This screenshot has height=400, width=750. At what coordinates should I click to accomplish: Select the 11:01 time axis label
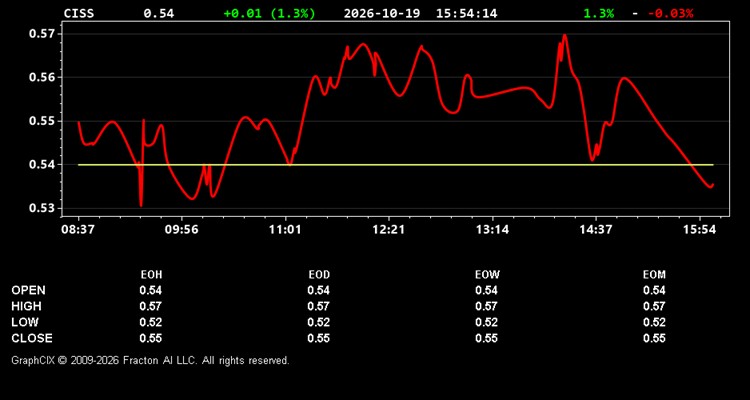click(x=285, y=230)
